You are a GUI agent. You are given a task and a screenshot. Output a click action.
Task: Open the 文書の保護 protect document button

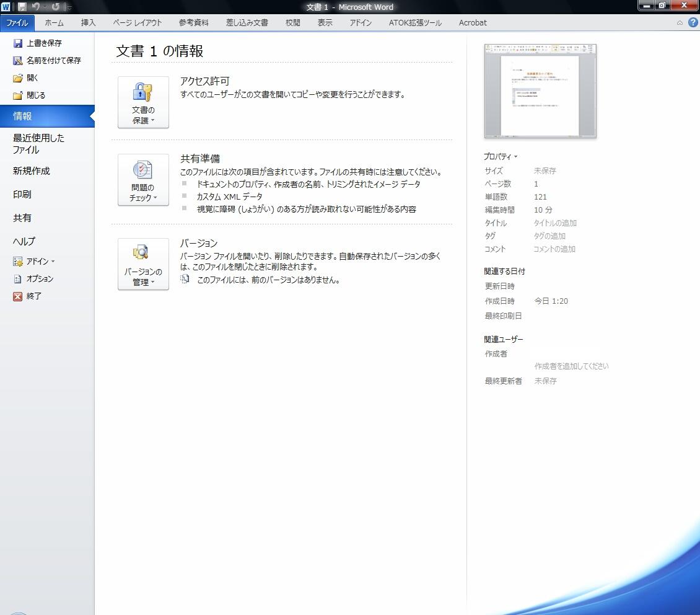(x=143, y=102)
